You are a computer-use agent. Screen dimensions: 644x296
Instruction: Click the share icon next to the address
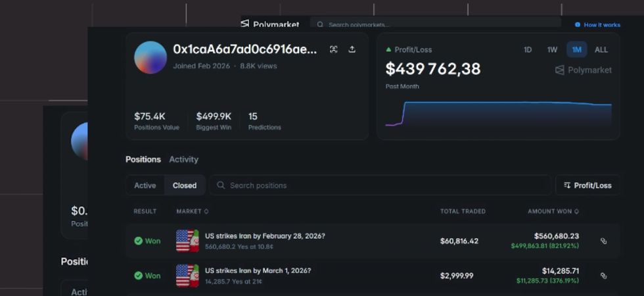[x=352, y=49]
